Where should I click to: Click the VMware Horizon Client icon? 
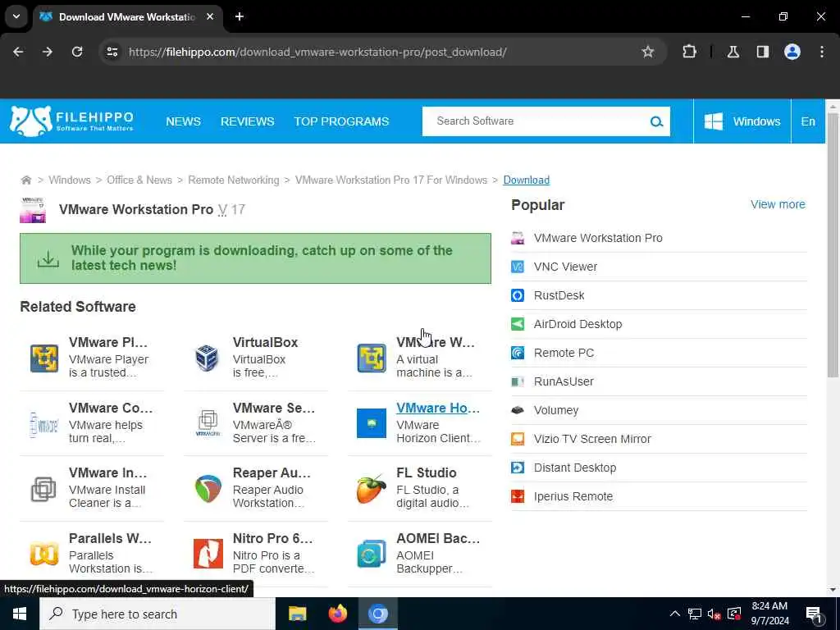[x=372, y=423]
